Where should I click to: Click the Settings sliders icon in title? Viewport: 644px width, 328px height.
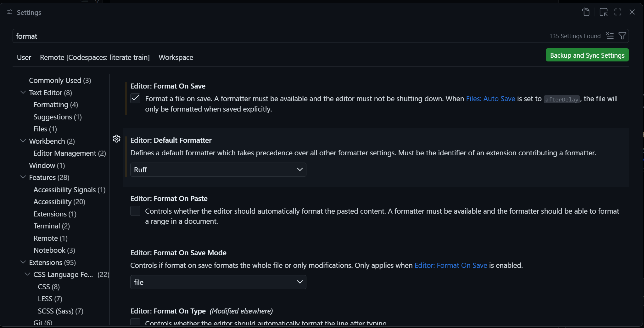(x=10, y=12)
